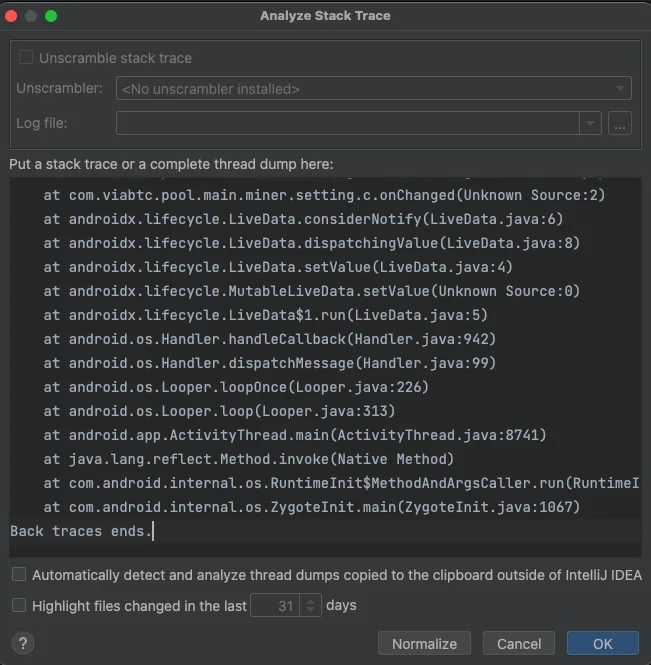The width and height of the screenshot is (651, 665).
Task: Click into the Log file text field
Action: (x=346, y=123)
